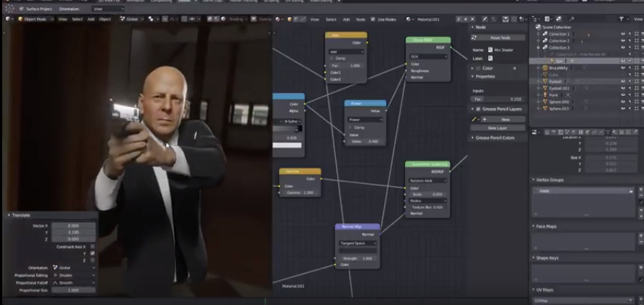Screen dimensions: 644x305
Task: Click the object data triangle tab icon
Action: click(x=608, y=132)
